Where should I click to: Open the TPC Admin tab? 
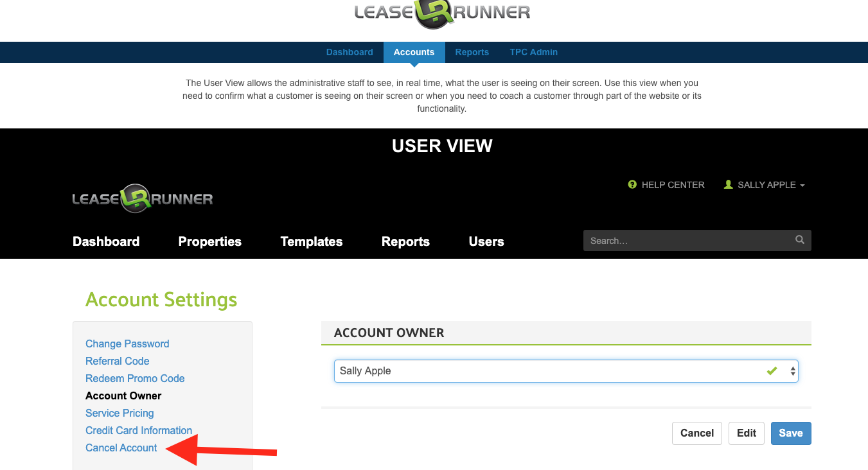click(533, 52)
